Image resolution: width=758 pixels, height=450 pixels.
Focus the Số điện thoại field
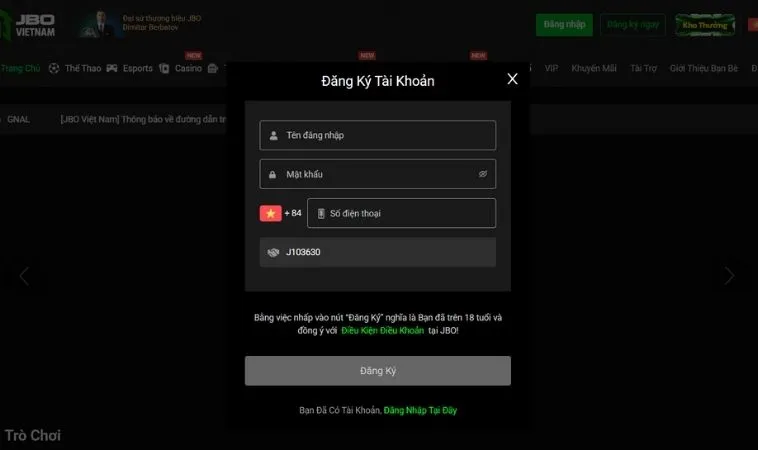click(x=401, y=213)
